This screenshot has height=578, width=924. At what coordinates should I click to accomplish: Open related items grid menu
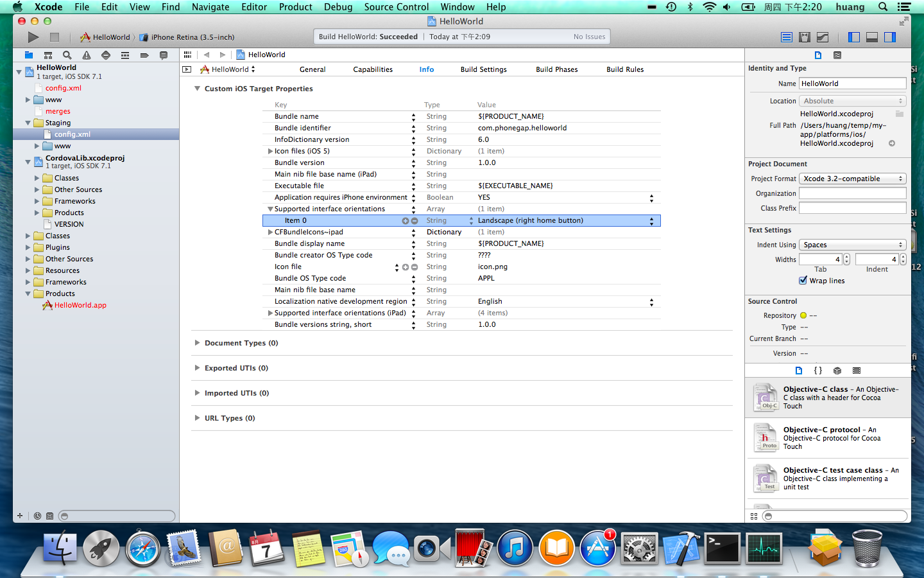pos(187,55)
